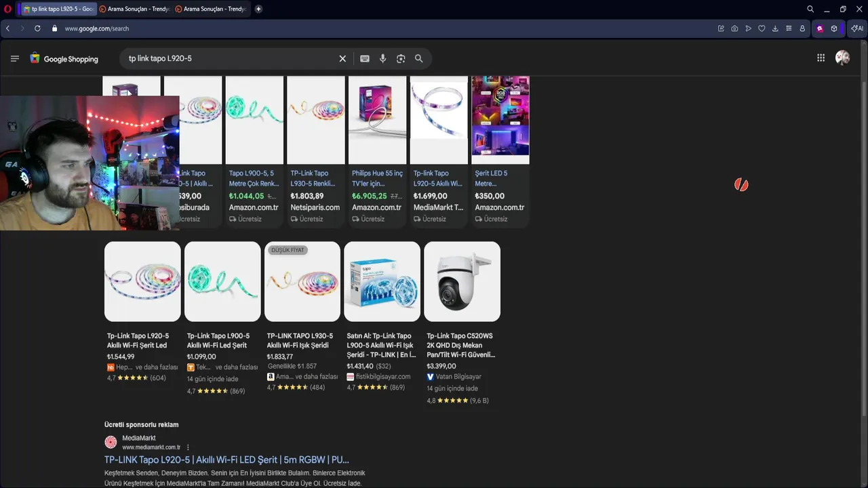The image size is (868, 488).
Task: Open TP-LINK TAPO L930-5 Akıllı Wi-Fi Işık Şeridi title
Action: coord(298,340)
